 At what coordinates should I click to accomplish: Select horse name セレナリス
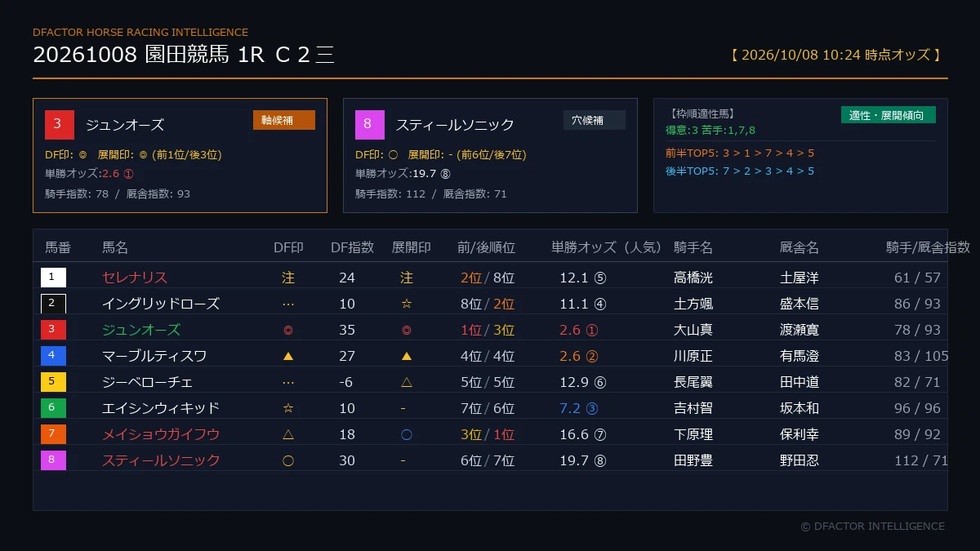(135, 278)
